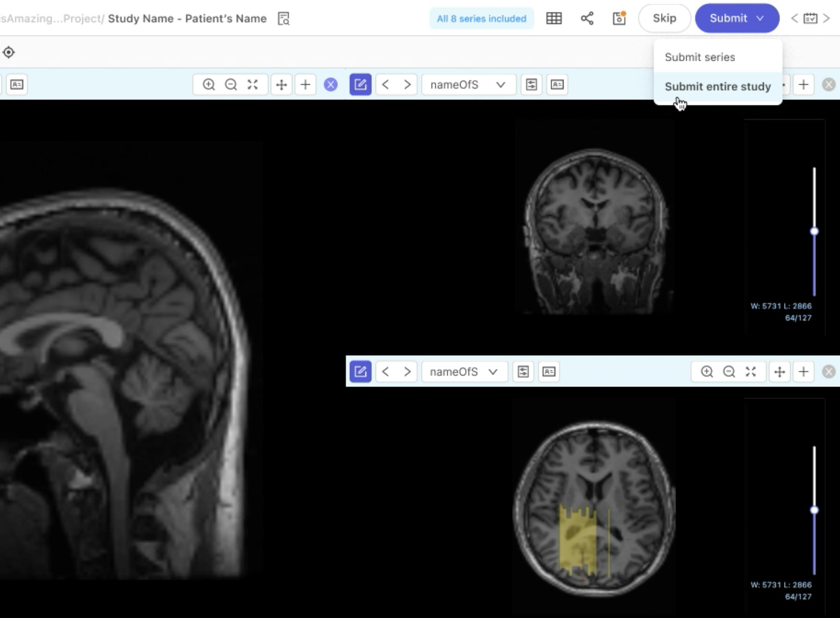Go to previous series in axial viewport
840x618 pixels.
point(386,372)
